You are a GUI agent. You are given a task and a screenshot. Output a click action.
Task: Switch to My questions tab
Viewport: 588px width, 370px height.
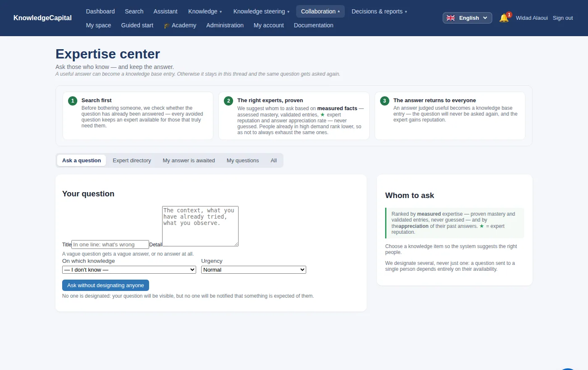(x=243, y=160)
